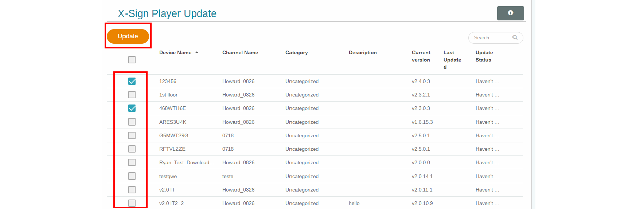Sort by Category column header
This screenshot has height=209, width=644.
(x=296, y=52)
